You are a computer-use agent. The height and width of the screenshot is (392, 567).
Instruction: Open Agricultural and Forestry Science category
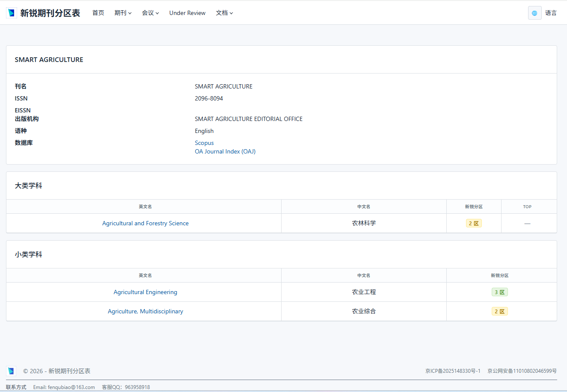(145, 223)
